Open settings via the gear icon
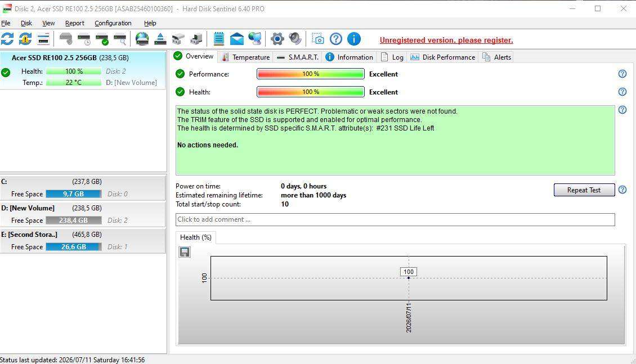This screenshot has height=364, width=636. [x=277, y=39]
